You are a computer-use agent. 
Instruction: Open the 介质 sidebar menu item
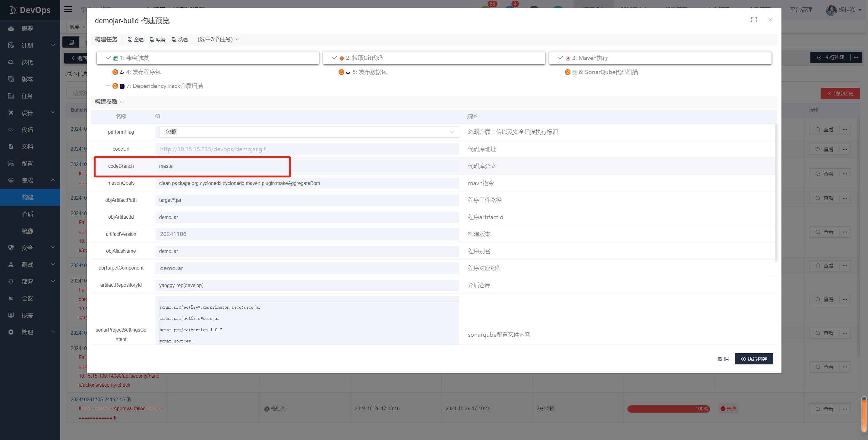click(28, 214)
